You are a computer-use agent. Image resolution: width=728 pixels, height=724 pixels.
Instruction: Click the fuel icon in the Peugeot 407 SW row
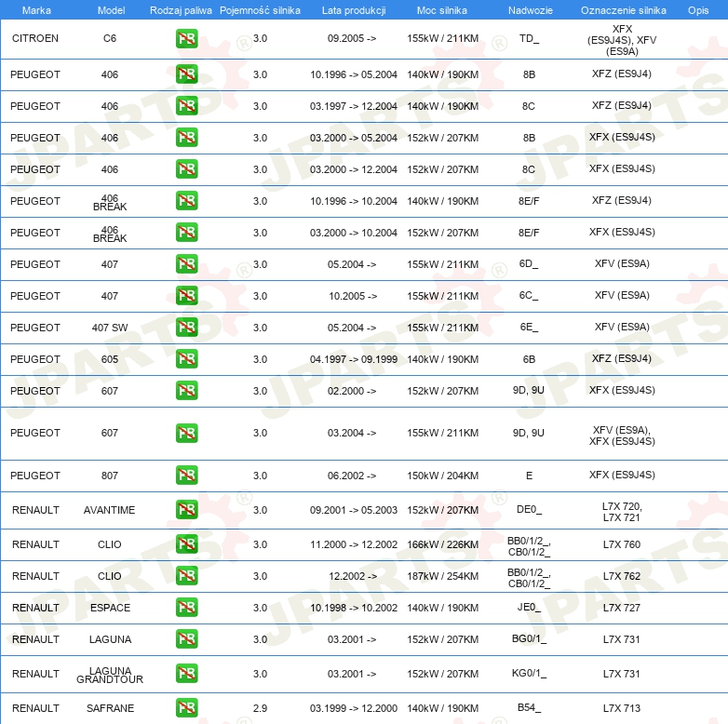click(186, 328)
